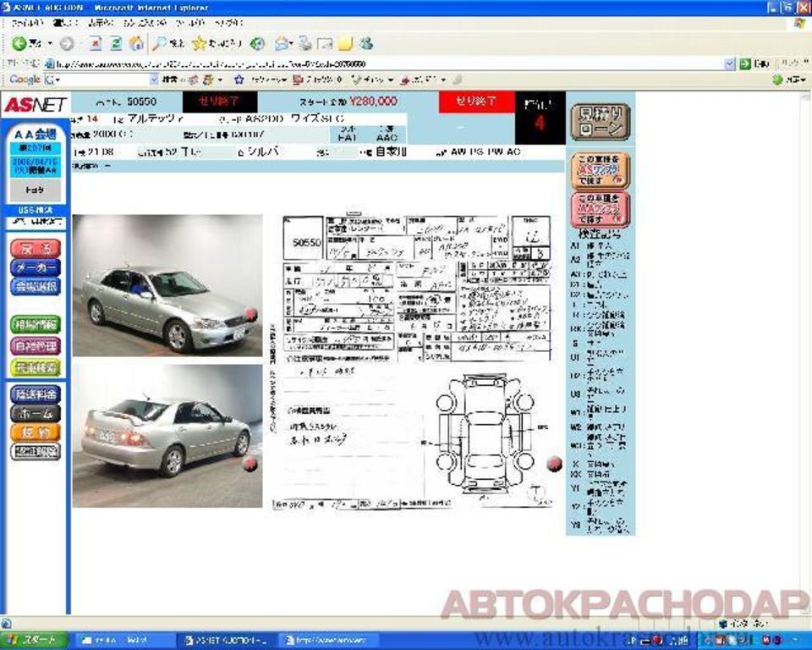The image size is (812, 650).
Task: Click the Google toolbar spell check icon
Action: click(356, 80)
